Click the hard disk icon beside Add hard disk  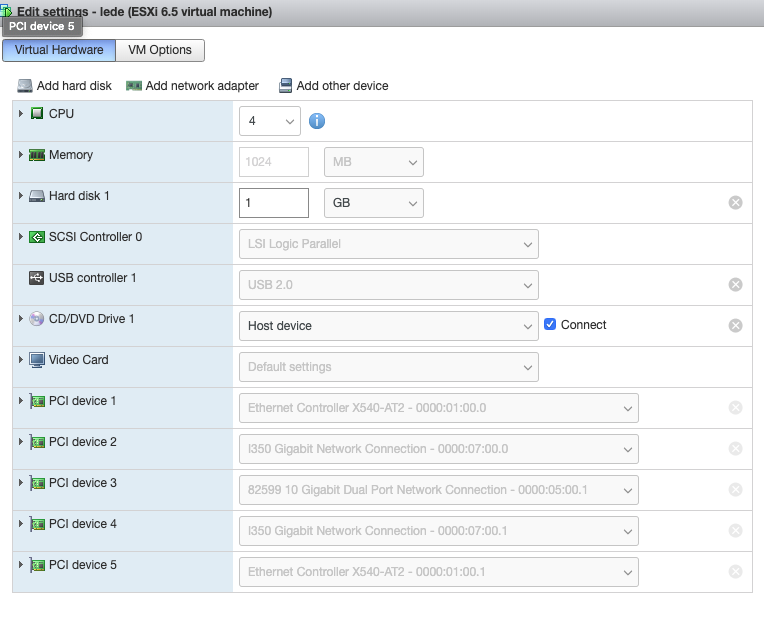[25, 86]
